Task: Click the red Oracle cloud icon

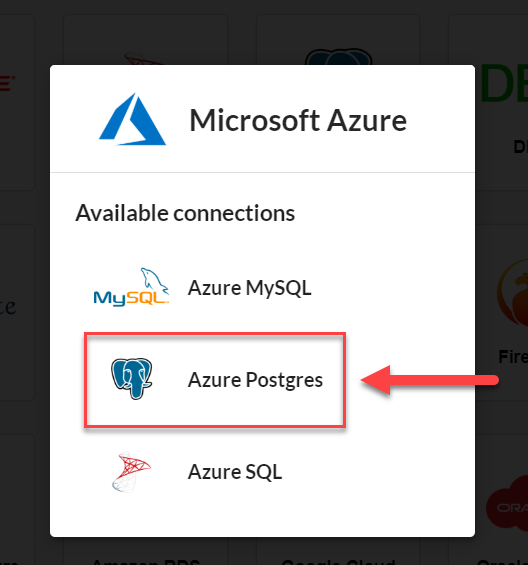Action: (x=507, y=504)
